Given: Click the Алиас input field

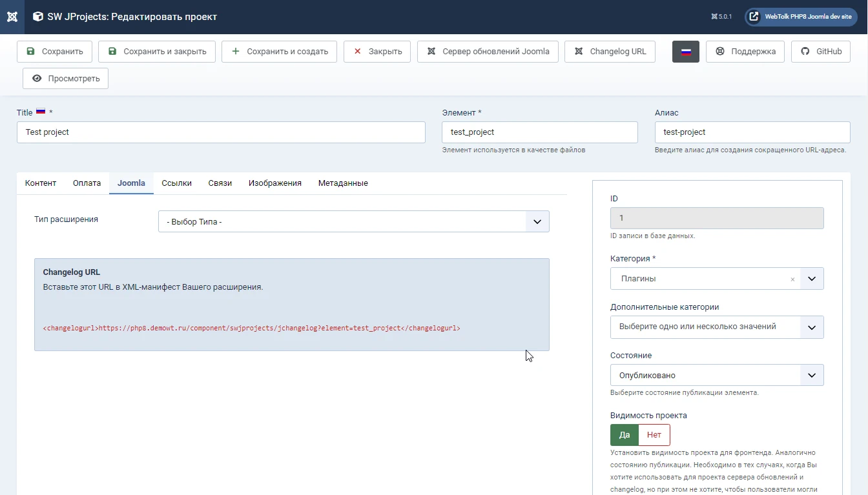Looking at the screenshot, I should [752, 132].
